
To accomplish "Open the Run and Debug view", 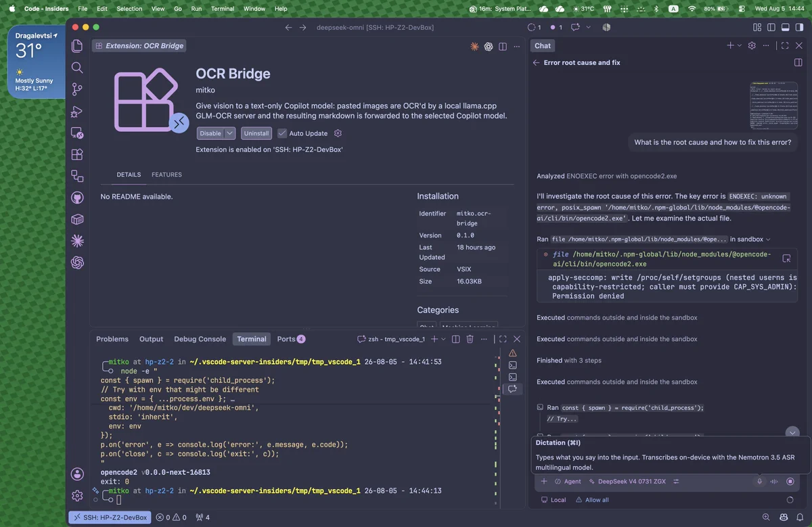I will coord(77,112).
